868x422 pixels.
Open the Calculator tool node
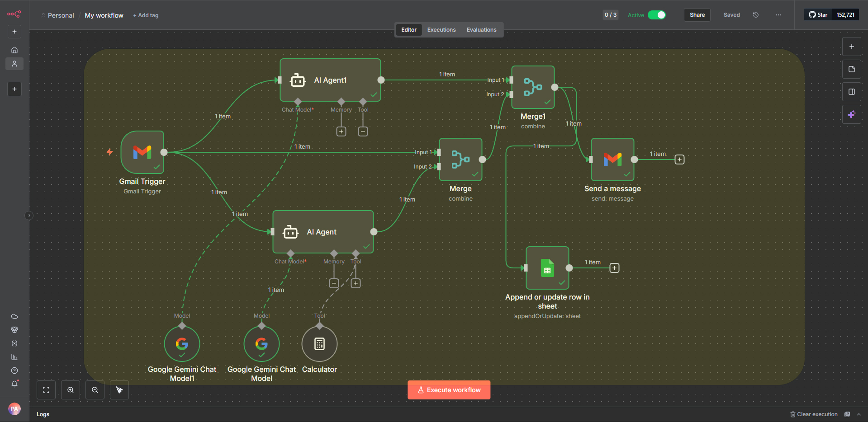319,343
